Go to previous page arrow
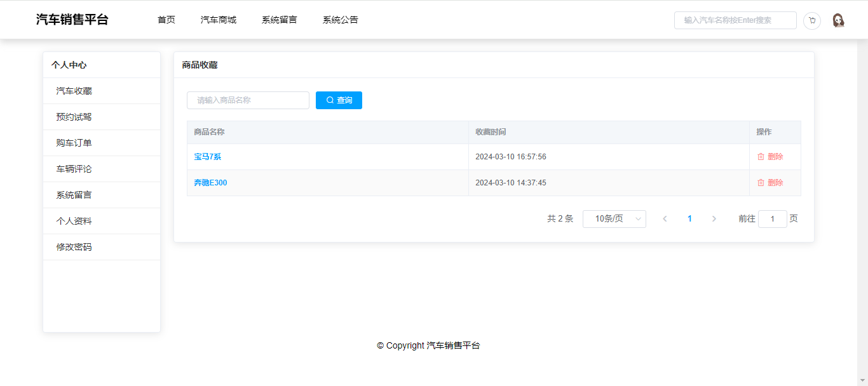The image size is (868, 386). pyautogui.click(x=665, y=219)
